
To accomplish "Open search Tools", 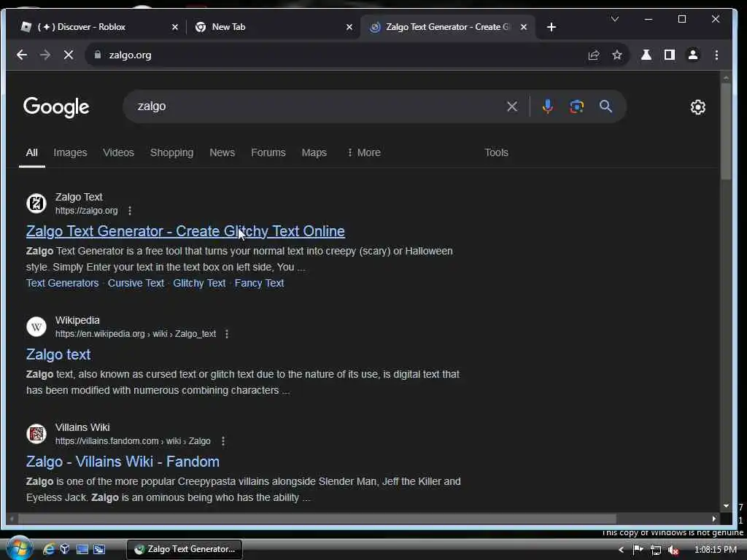I will coord(496,152).
